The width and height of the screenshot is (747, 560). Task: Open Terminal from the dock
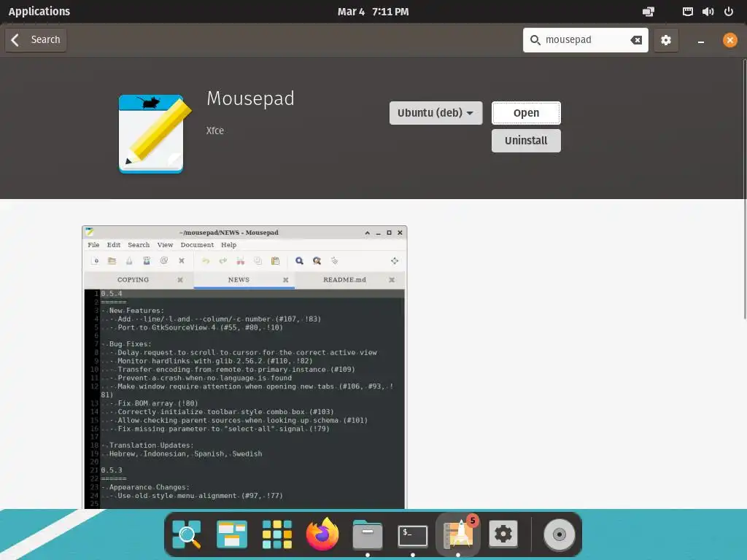tap(413, 535)
